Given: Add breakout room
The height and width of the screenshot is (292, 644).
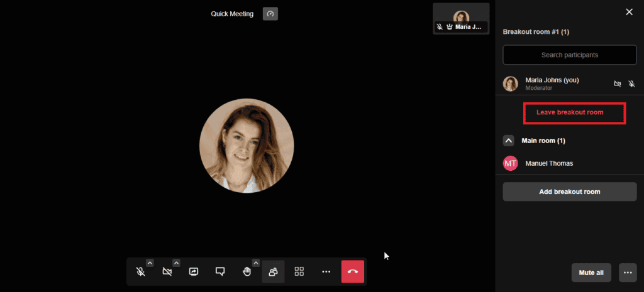Looking at the screenshot, I should (x=570, y=192).
